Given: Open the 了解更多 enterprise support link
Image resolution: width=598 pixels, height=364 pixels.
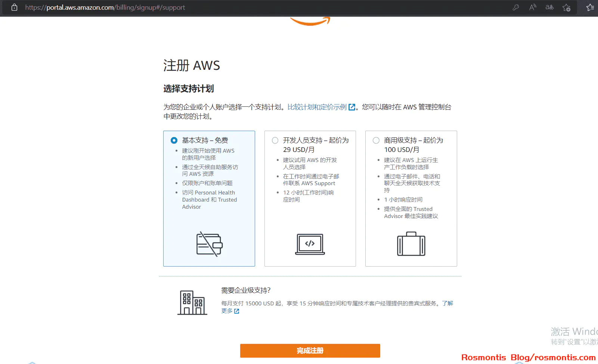Looking at the screenshot, I should tap(447, 304).
